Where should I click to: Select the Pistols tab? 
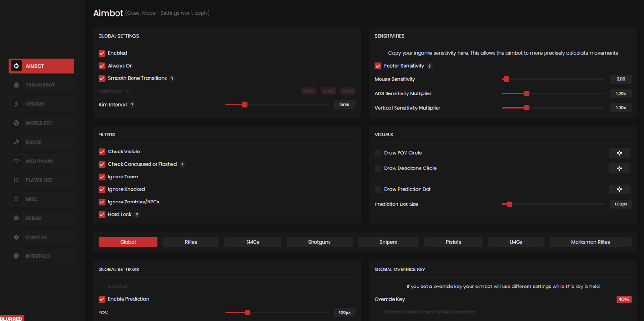pyautogui.click(x=454, y=242)
